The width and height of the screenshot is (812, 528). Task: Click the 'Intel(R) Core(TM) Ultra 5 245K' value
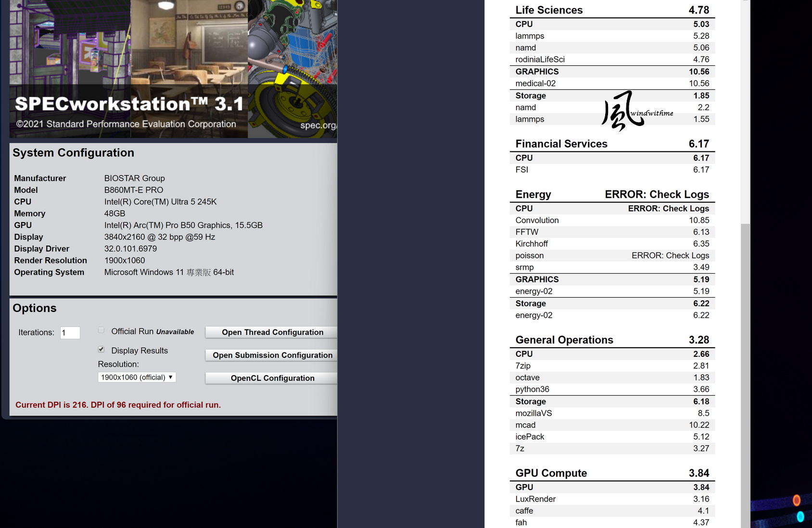point(161,202)
